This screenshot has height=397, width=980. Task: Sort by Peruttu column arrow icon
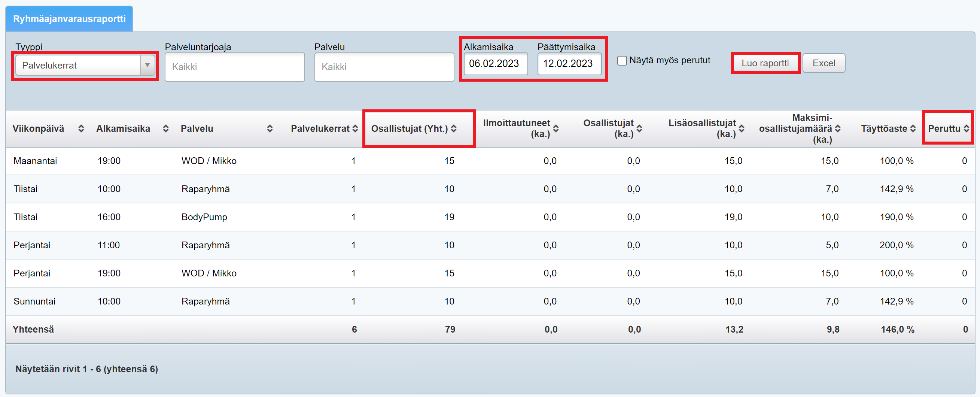(966, 129)
